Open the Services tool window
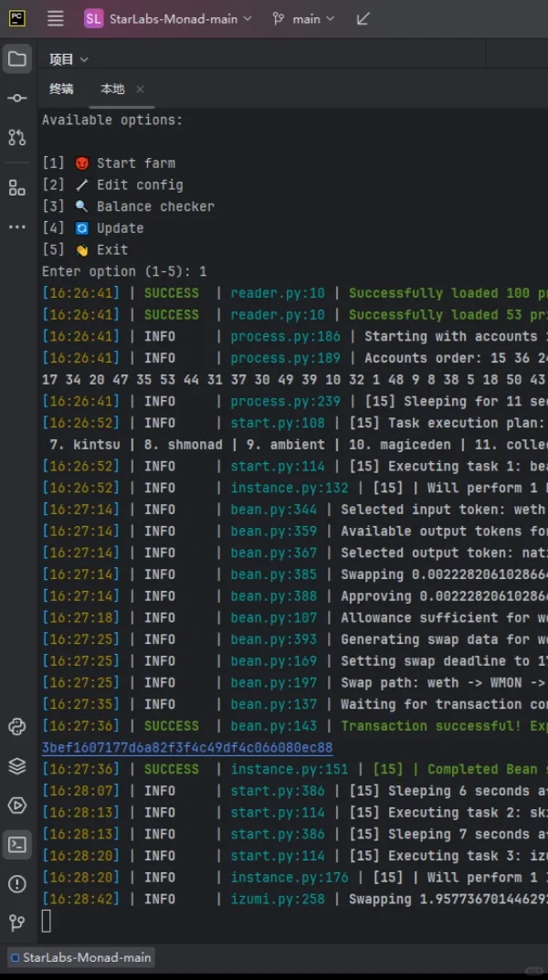548x980 pixels. tap(16, 805)
